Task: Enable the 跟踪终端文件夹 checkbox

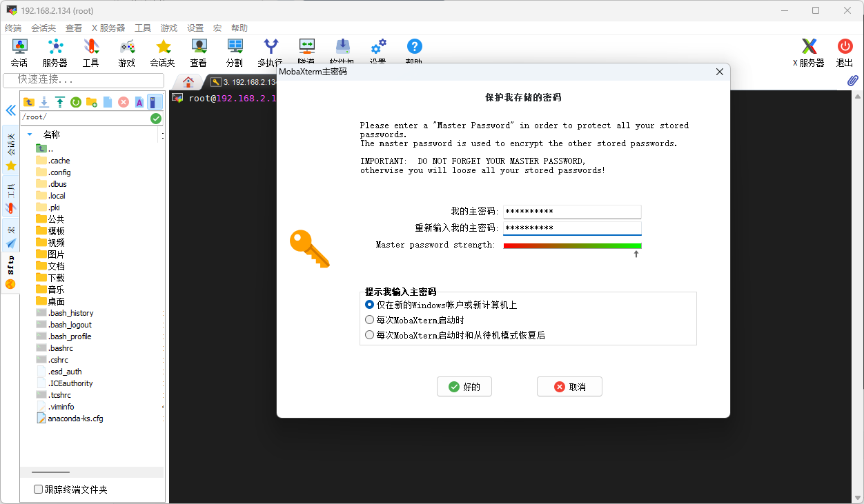Action: [x=39, y=490]
